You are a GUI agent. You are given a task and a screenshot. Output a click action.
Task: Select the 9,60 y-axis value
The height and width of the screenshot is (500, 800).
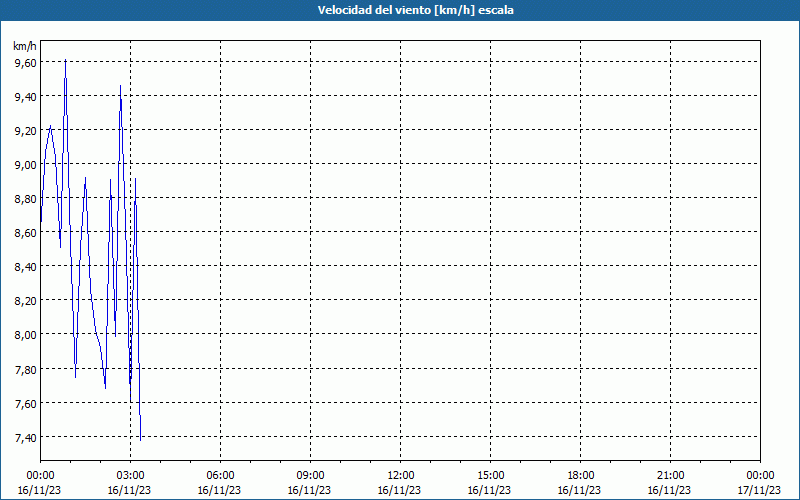25,62
